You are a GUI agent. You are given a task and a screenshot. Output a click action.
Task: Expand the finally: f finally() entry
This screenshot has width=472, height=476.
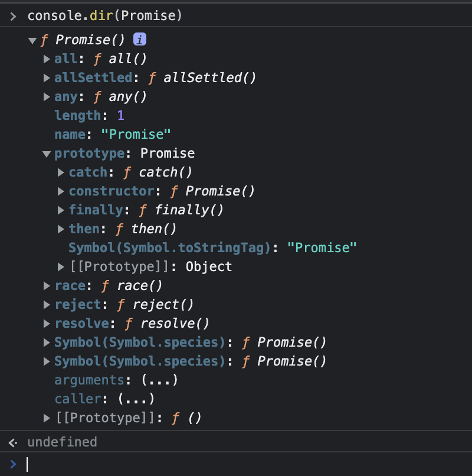pyautogui.click(x=61, y=210)
